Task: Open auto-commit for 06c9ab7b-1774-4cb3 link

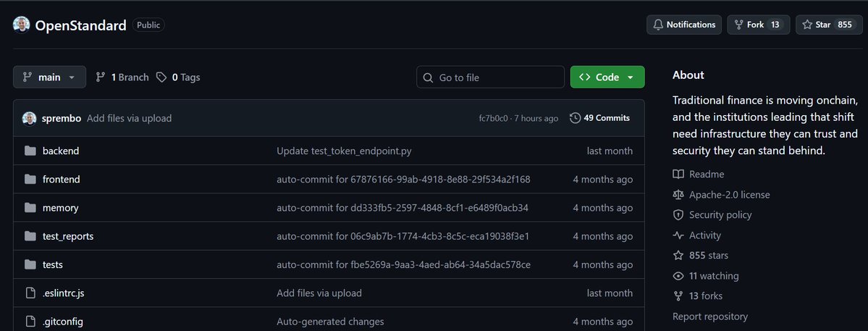Action: (403, 236)
